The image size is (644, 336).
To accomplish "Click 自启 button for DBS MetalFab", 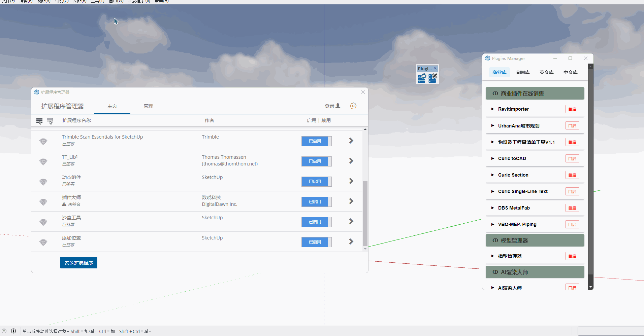I will [x=572, y=208].
